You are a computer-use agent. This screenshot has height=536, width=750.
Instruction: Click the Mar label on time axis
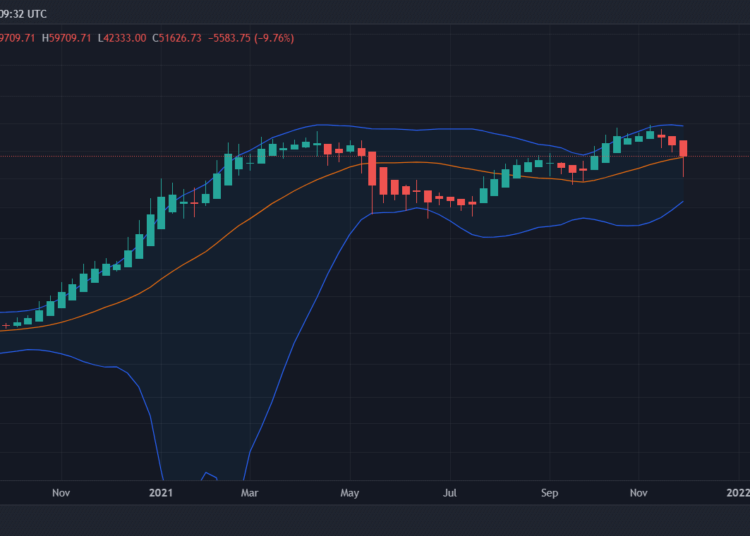pyautogui.click(x=249, y=492)
